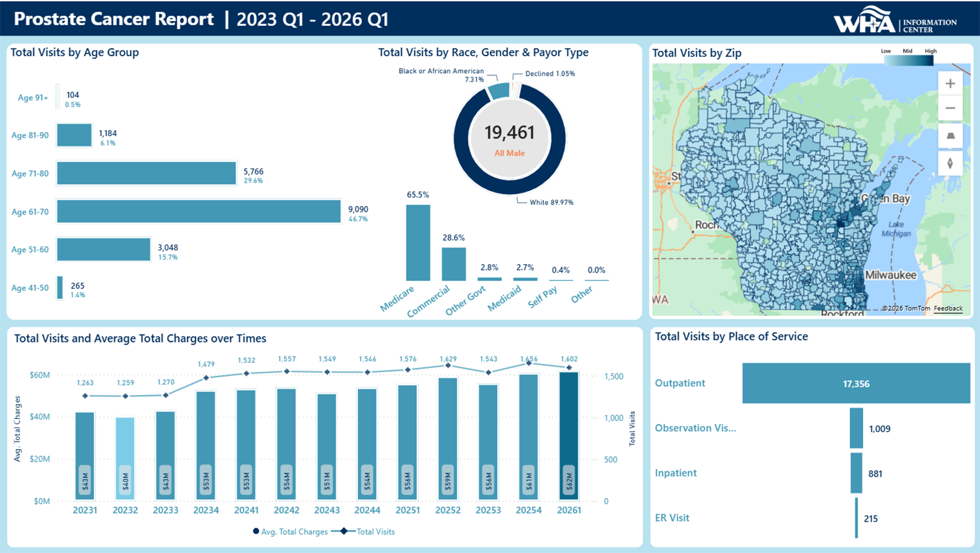
Task: Select Black or African American donut slice
Action: [x=498, y=91]
